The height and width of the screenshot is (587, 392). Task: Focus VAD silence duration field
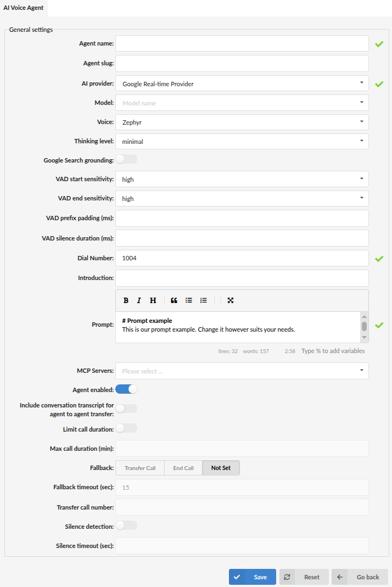[x=242, y=238]
